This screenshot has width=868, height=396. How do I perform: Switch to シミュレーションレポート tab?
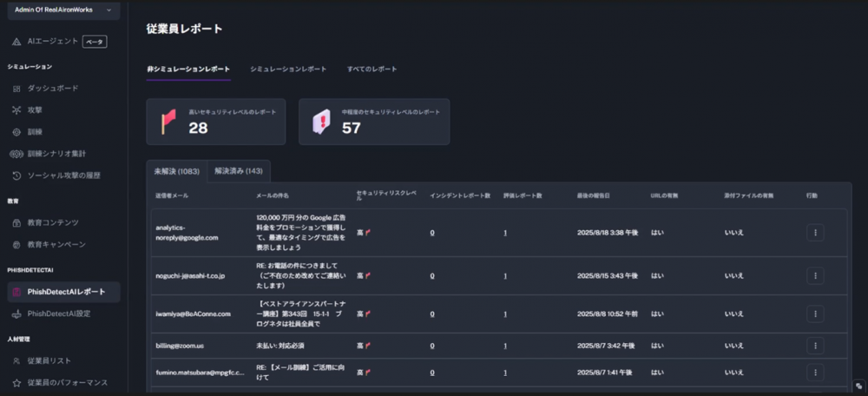pos(288,69)
